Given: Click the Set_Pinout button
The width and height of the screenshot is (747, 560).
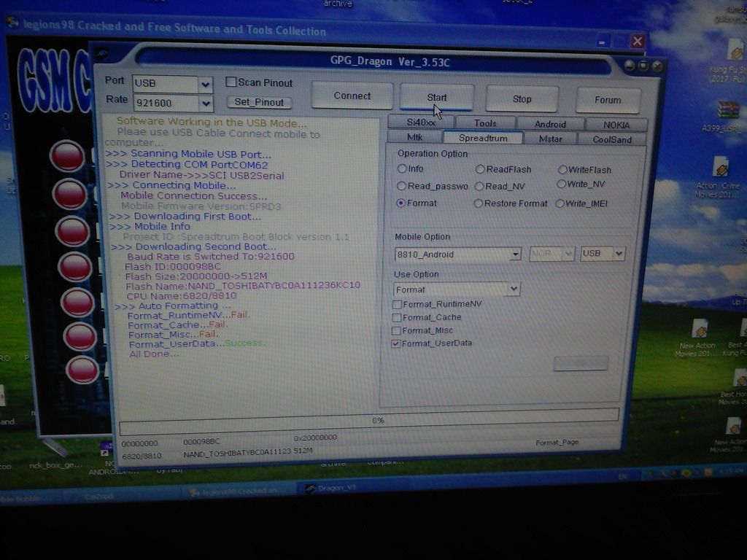Looking at the screenshot, I should 259,103.
